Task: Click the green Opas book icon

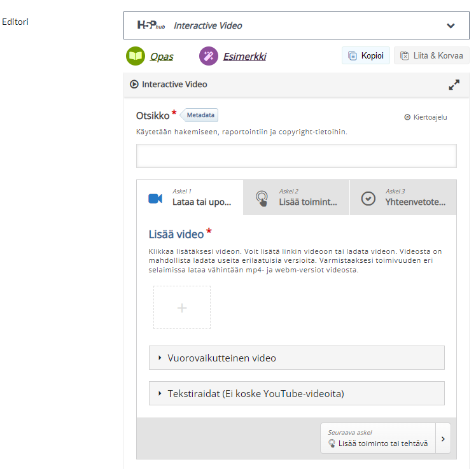Action: click(136, 56)
